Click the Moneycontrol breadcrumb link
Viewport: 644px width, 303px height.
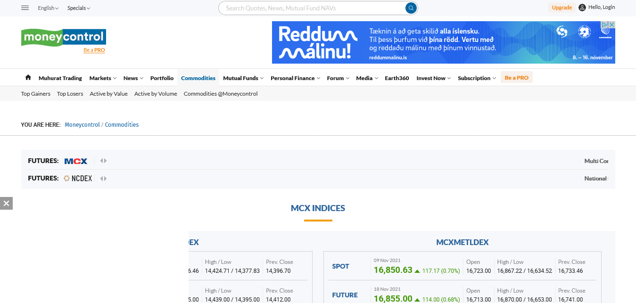pyautogui.click(x=82, y=125)
